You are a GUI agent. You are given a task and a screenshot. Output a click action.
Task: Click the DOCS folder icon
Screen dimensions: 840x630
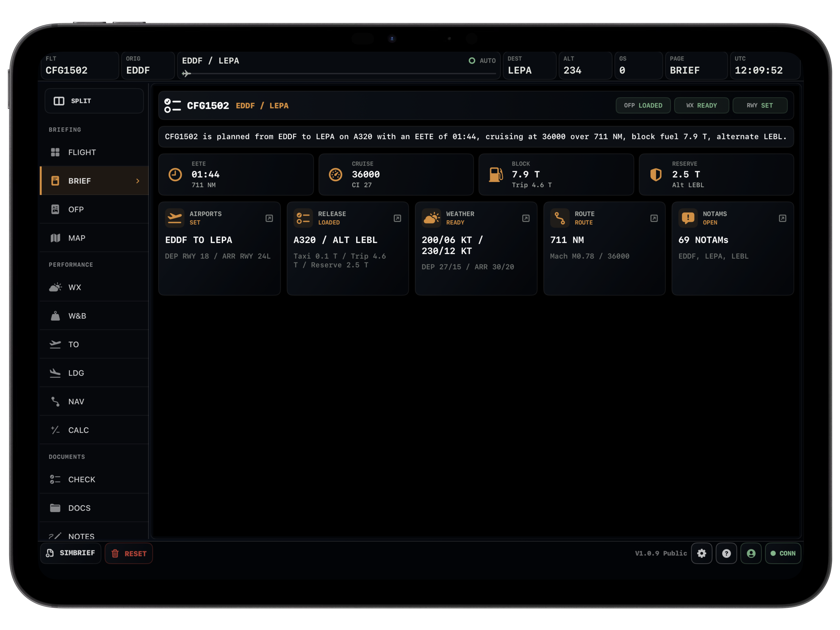click(x=55, y=508)
